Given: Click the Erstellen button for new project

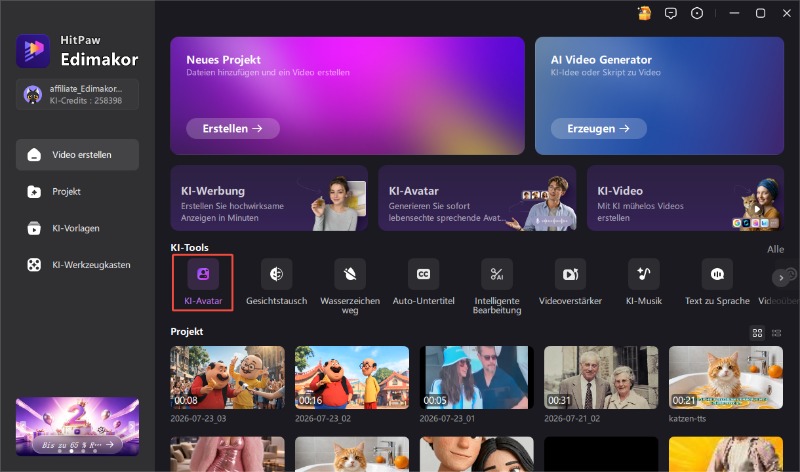Looking at the screenshot, I should pos(233,129).
